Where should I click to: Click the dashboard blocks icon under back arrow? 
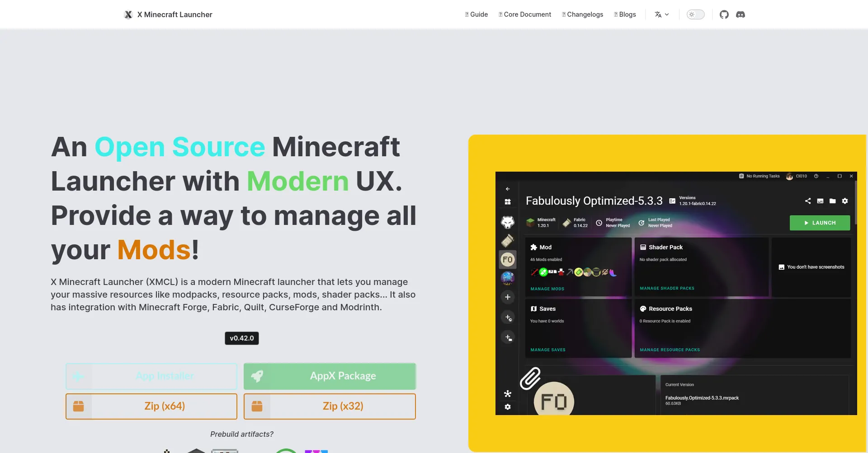point(508,202)
